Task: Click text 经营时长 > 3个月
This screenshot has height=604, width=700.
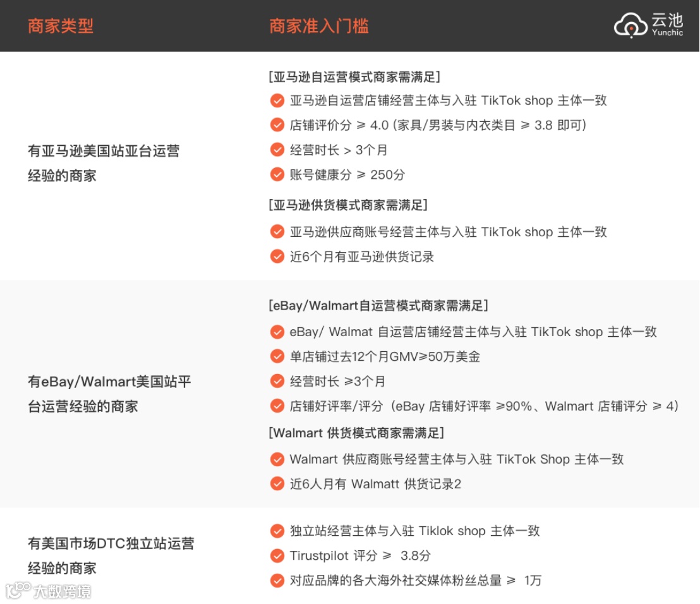Action: tap(339, 150)
